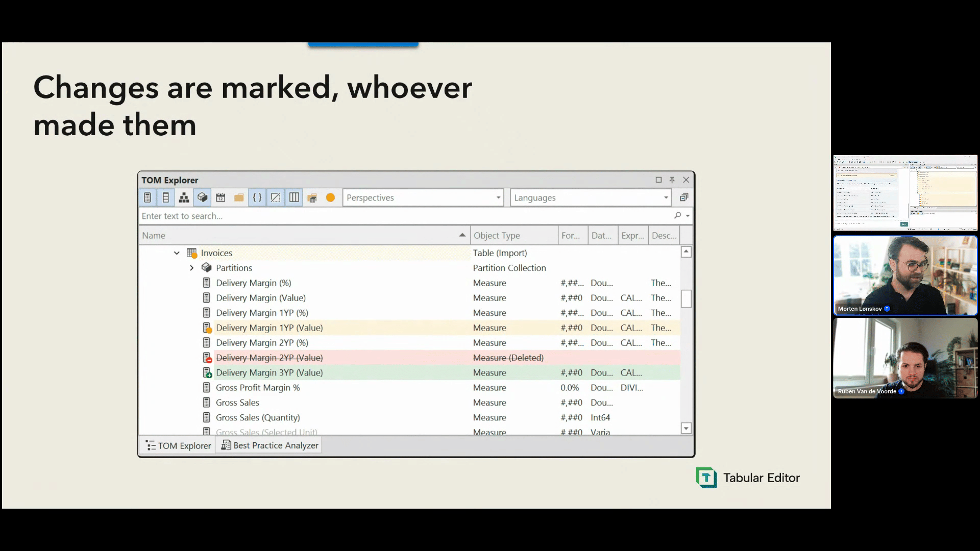980x551 pixels.
Task: Click the scrollbar down arrow
Action: point(686,428)
